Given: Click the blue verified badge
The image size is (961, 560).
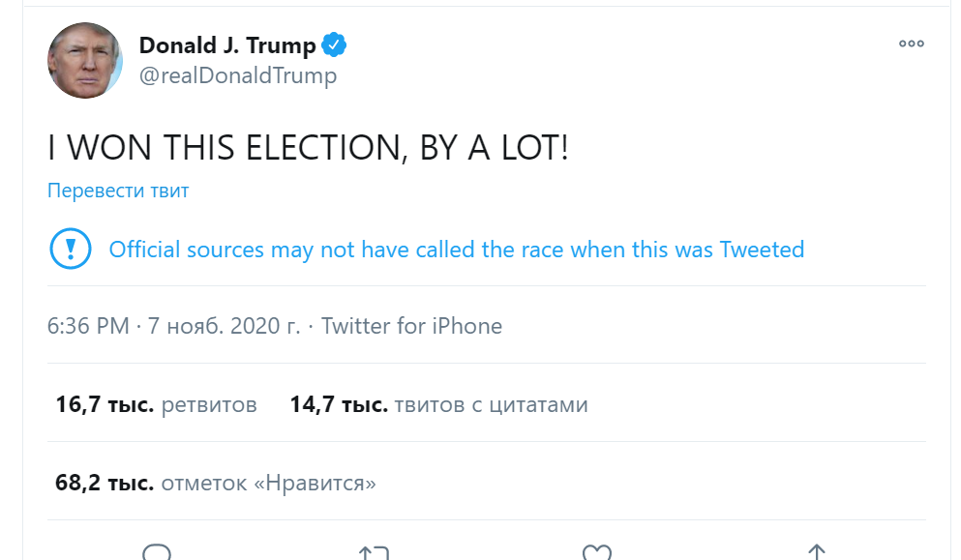Looking at the screenshot, I should (335, 44).
